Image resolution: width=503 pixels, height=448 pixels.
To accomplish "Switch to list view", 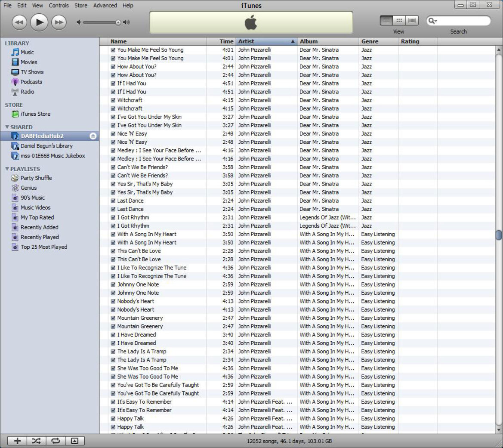I will [386, 21].
